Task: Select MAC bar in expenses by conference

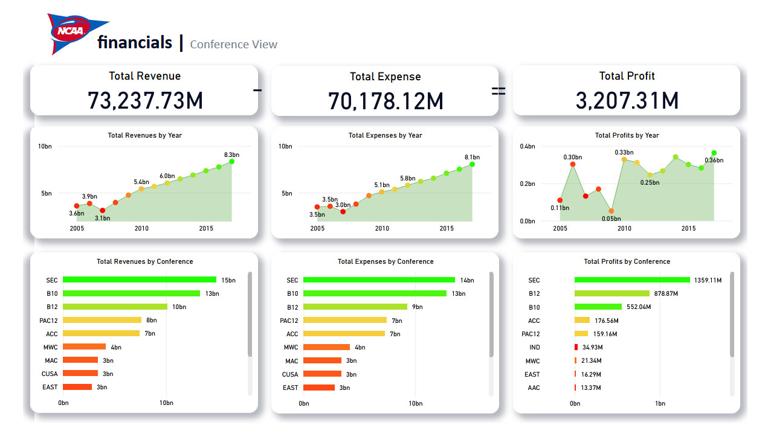Action: [322, 360]
